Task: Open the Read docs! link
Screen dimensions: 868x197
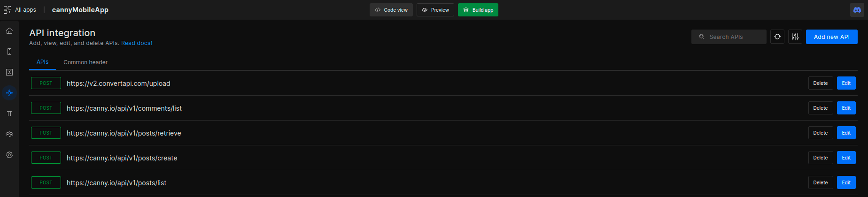Action: pos(137,43)
